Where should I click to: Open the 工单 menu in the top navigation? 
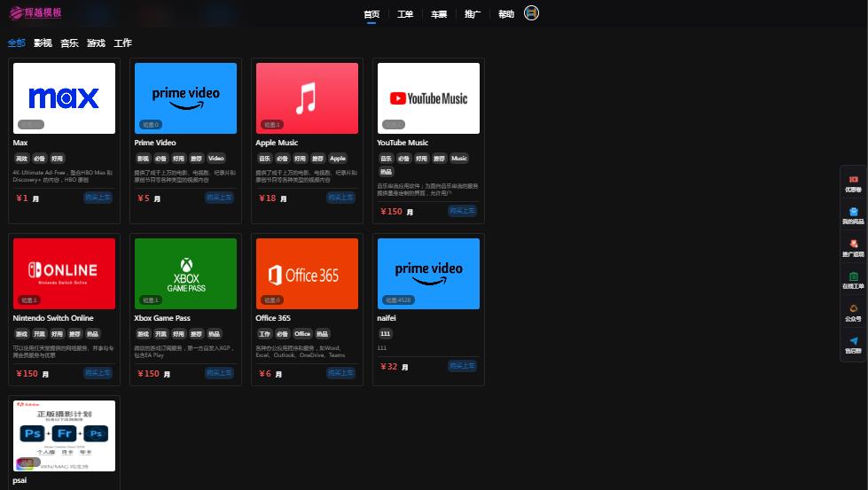click(405, 14)
